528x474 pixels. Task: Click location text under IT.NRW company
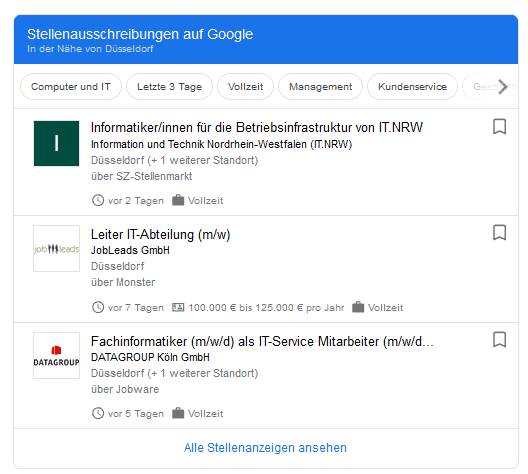coord(174,160)
